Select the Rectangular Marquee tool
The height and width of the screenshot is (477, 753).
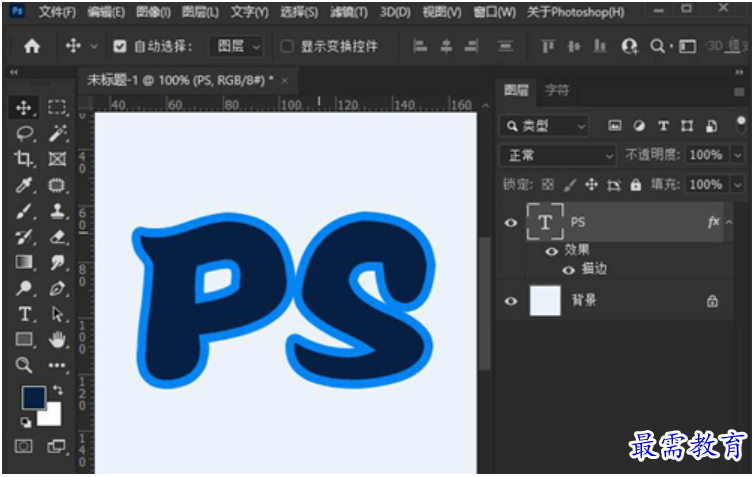point(57,107)
